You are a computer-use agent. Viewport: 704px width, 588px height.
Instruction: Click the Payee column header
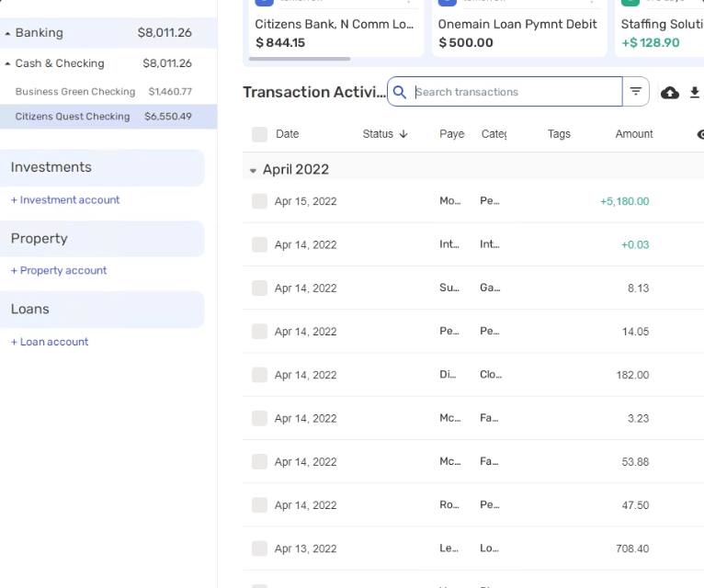click(x=451, y=134)
